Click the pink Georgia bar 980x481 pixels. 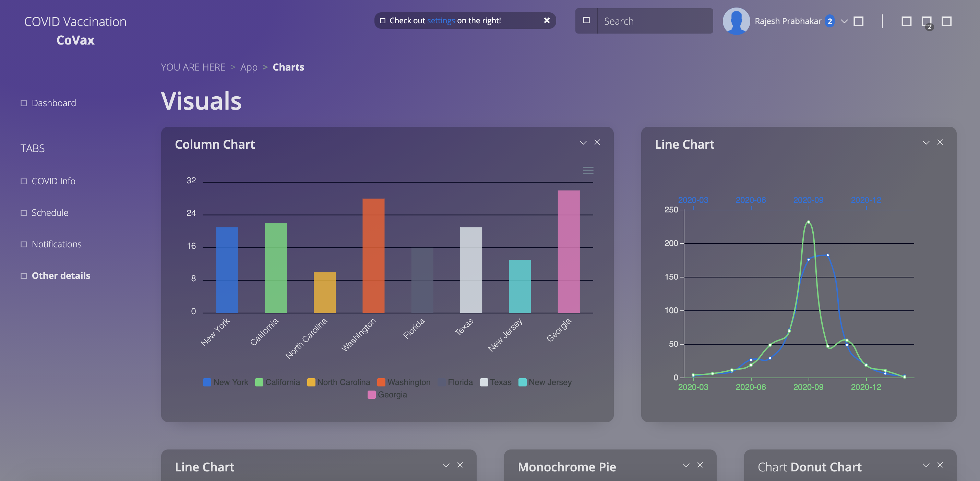coord(569,251)
